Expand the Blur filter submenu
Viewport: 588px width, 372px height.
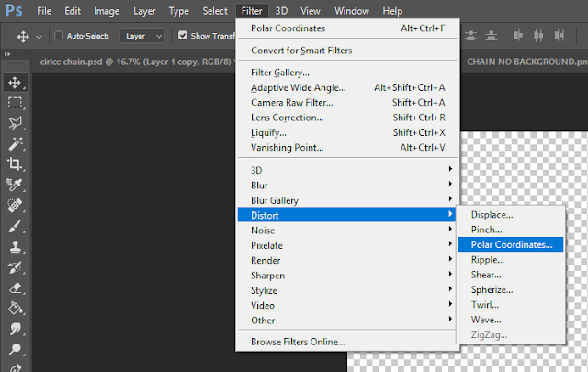347,186
